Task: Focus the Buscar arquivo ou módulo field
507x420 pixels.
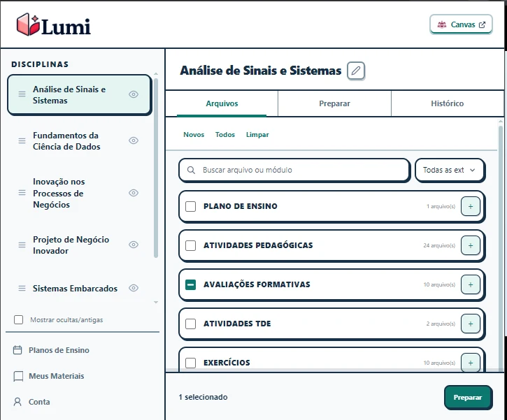Action: point(294,170)
